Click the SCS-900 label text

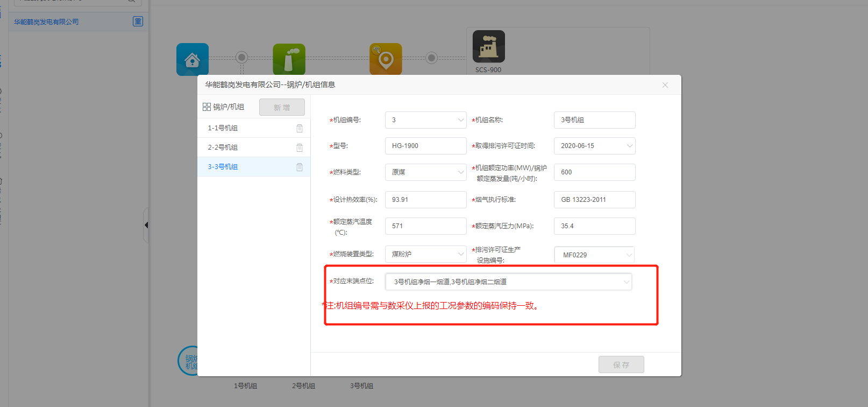pyautogui.click(x=488, y=70)
